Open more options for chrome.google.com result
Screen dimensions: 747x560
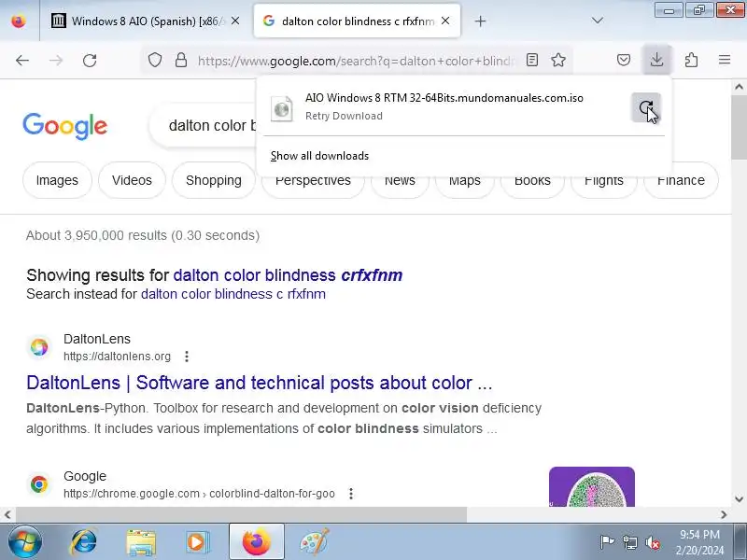click(x=351, y=494)
